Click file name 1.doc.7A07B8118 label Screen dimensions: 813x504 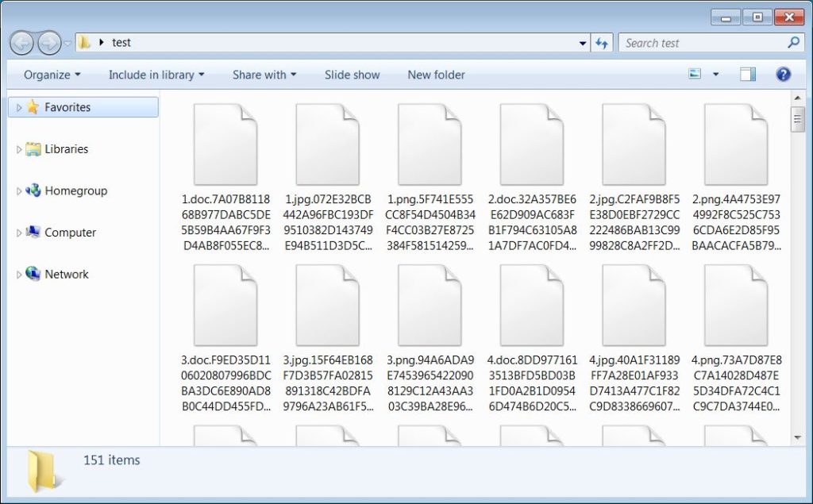pos(225,222)
